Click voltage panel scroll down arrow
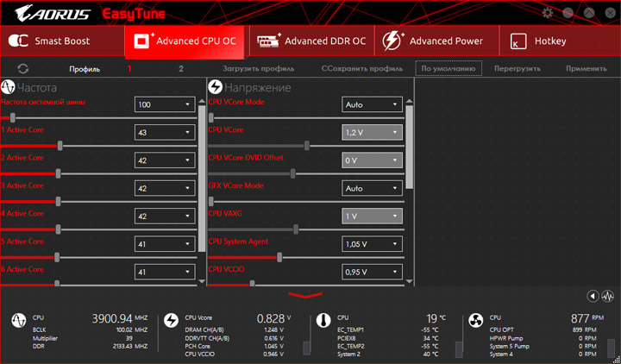 (x=409, y=281)
